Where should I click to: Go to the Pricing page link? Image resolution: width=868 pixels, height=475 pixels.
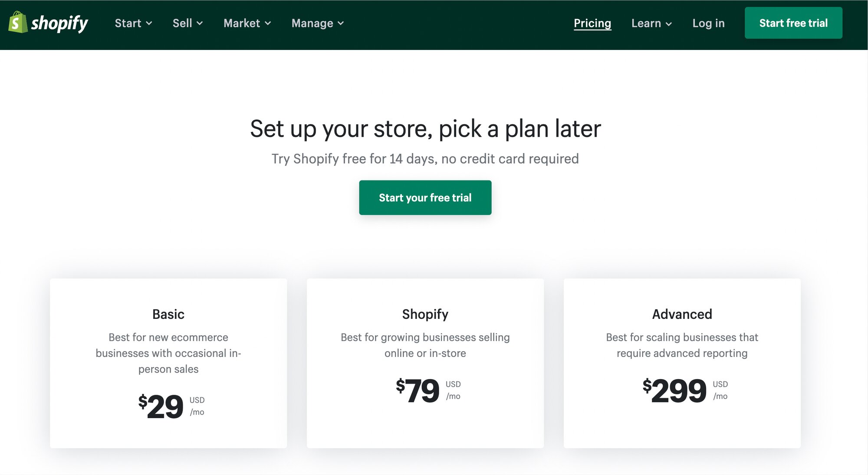(x=592, y=23)
